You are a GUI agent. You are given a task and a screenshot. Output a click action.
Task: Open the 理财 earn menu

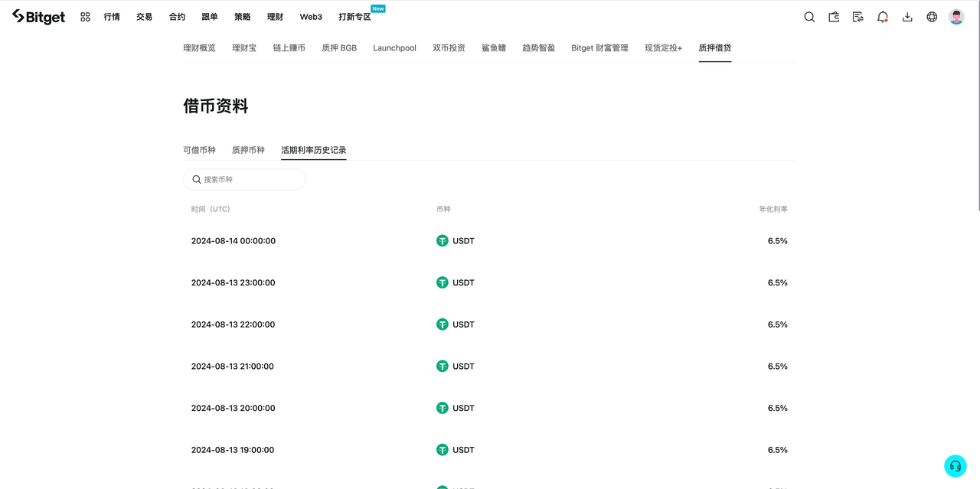tap(275, 17)
